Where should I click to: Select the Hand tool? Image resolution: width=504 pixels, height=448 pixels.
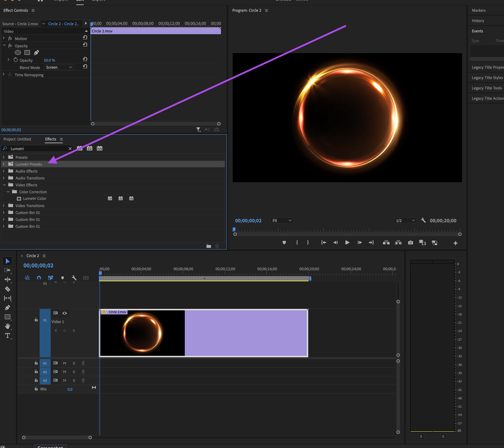[7, 326]
